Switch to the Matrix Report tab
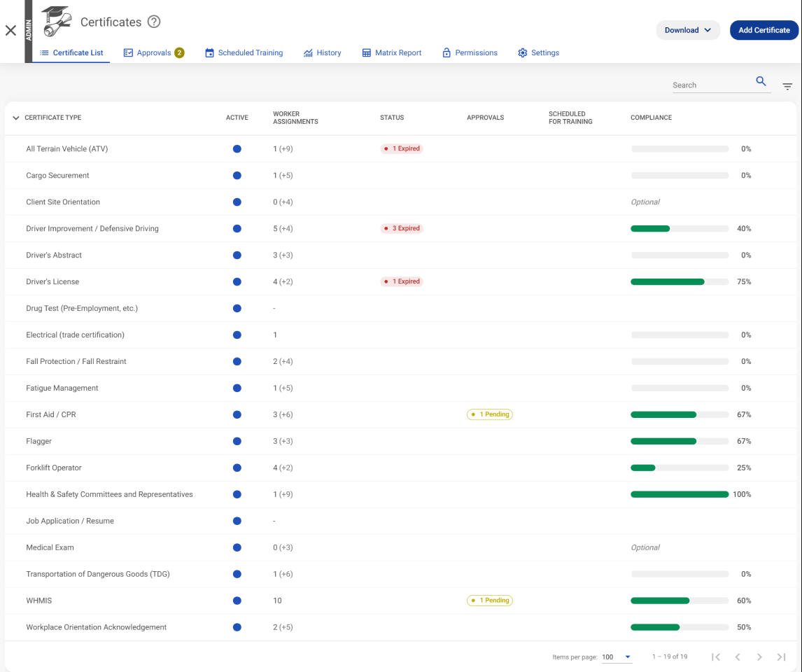Image resolution: width=802 pixels, height=672 pixels. click(x=391, y=52)
